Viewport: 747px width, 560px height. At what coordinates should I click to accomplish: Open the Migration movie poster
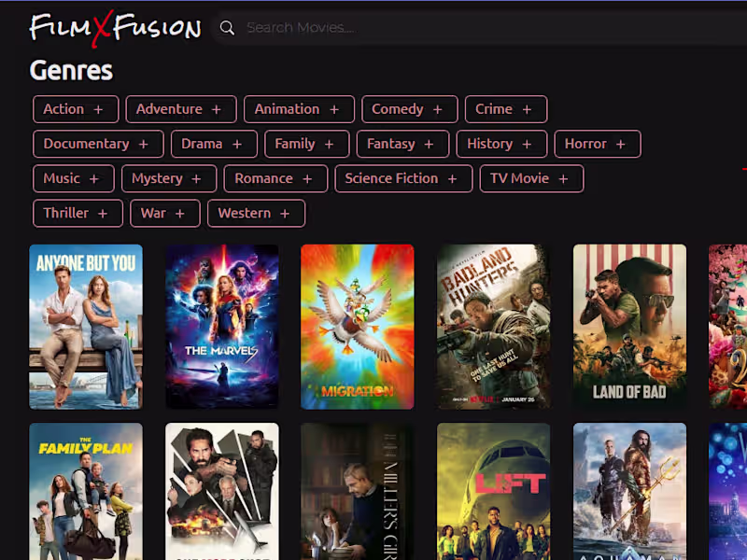click(358, 327)
